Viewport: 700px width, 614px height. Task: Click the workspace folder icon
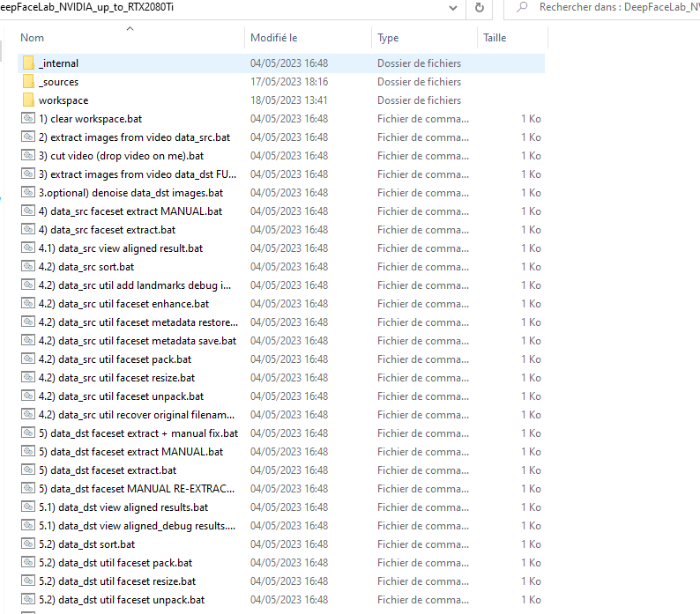28,100
